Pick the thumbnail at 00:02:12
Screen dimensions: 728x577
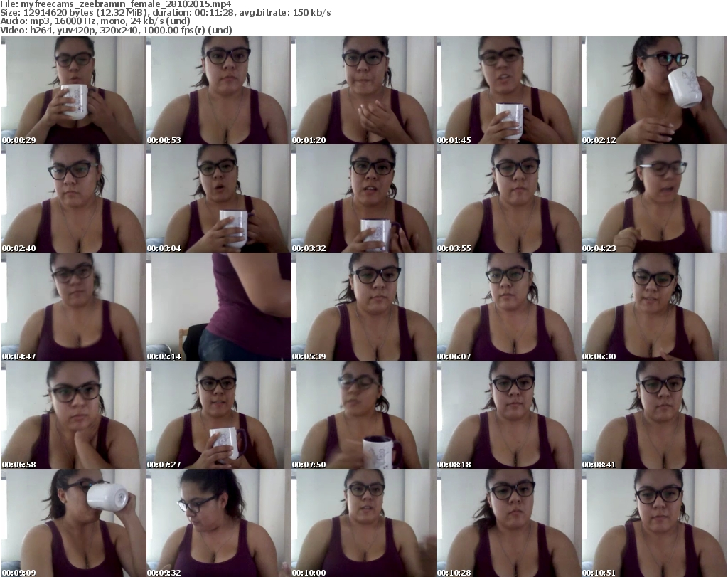click(654, 90)
